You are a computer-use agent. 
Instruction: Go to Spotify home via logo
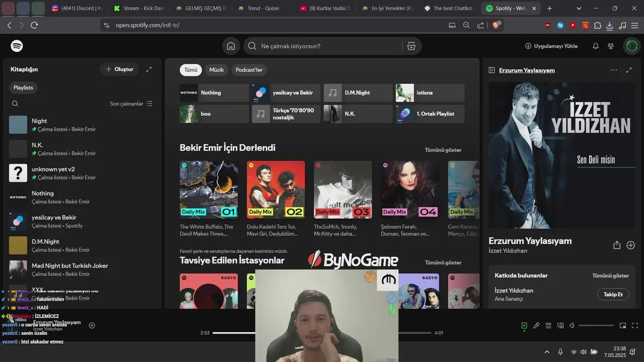[x=17, y=46]
